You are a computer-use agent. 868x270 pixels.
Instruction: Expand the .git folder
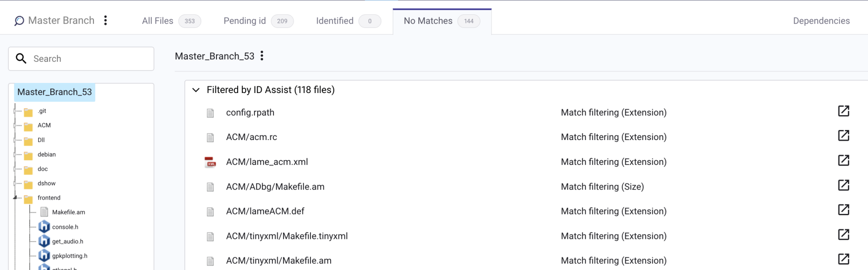coord(15,111)
